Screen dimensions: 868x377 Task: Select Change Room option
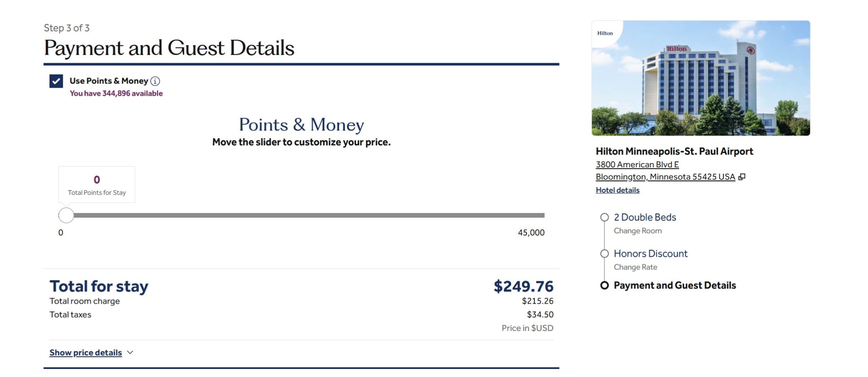tap(637, 231)
